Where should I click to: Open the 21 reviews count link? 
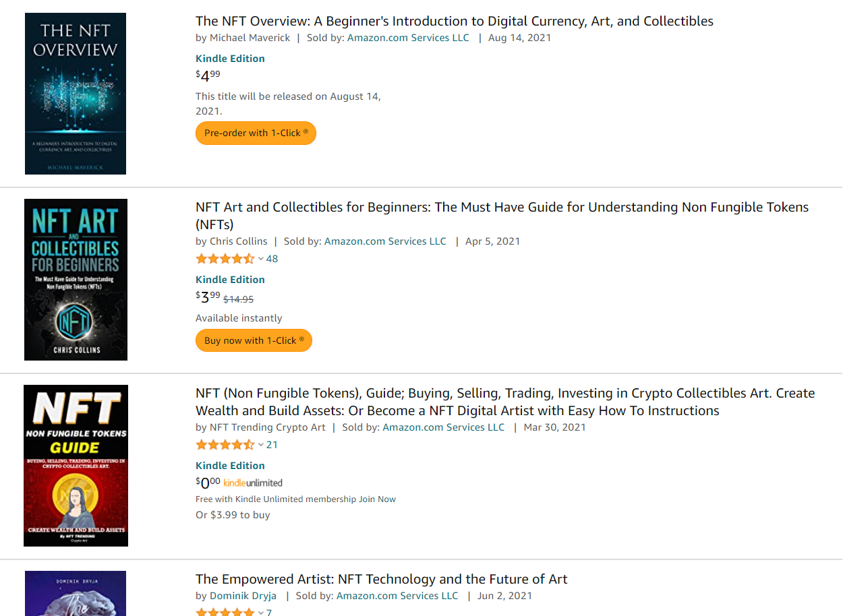(x=272, y=445)
